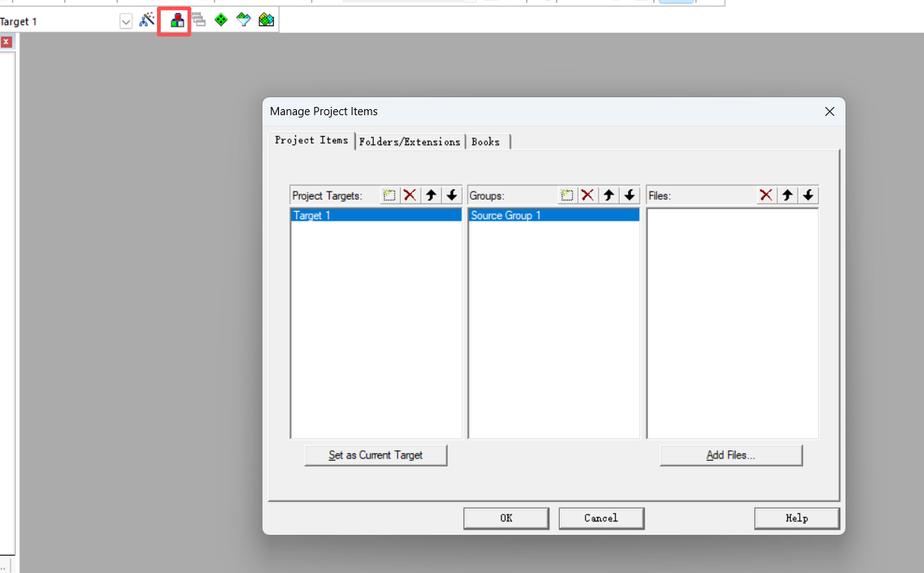Open Manage Run-Time Environment green diamond icon
Viewport: 924px width, 573px height.
(221, 19)
